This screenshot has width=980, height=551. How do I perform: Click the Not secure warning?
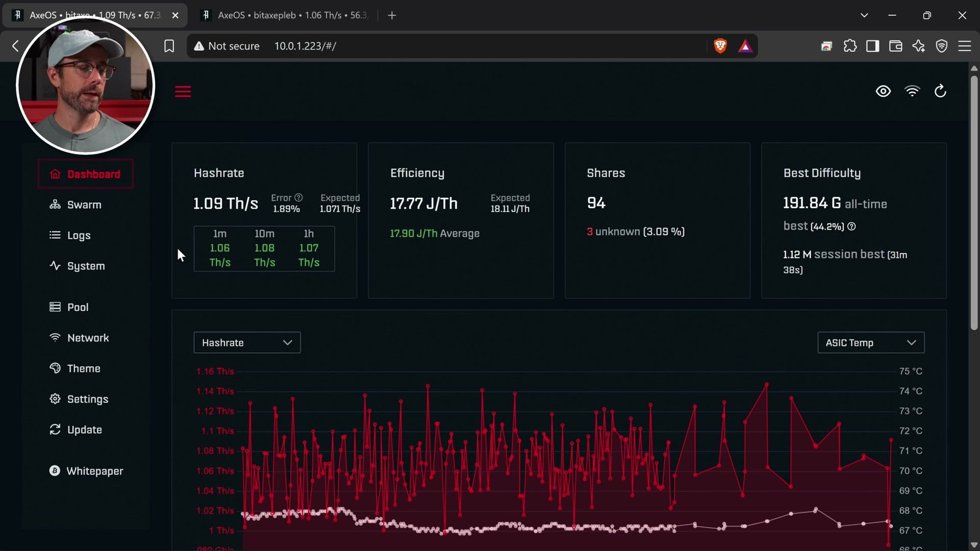[x=227, y=46]
